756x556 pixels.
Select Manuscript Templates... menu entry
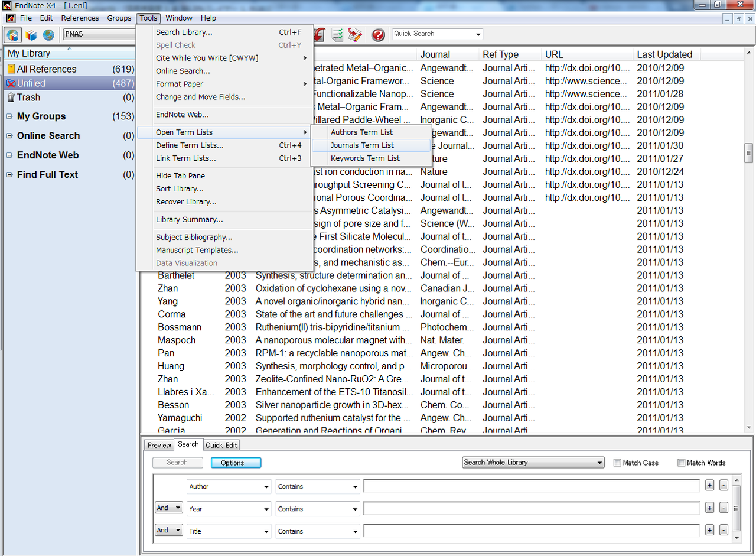pos(224,251)
